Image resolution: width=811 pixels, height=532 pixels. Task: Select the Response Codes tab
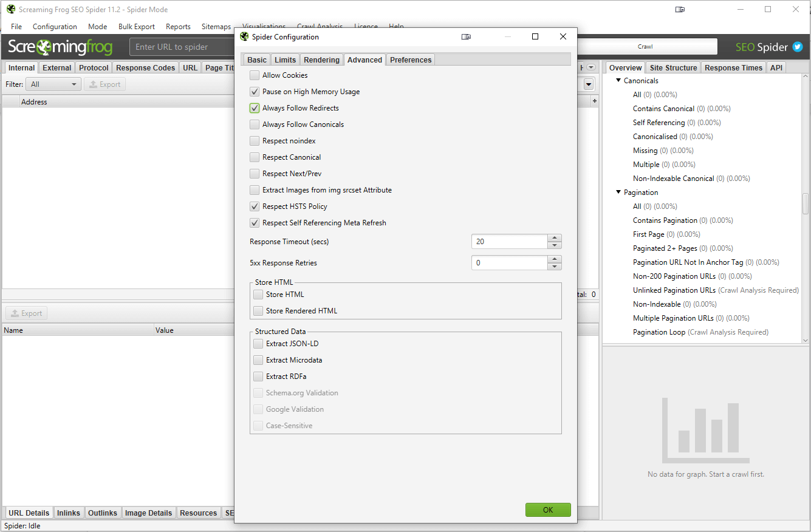[x=146, y=67]
